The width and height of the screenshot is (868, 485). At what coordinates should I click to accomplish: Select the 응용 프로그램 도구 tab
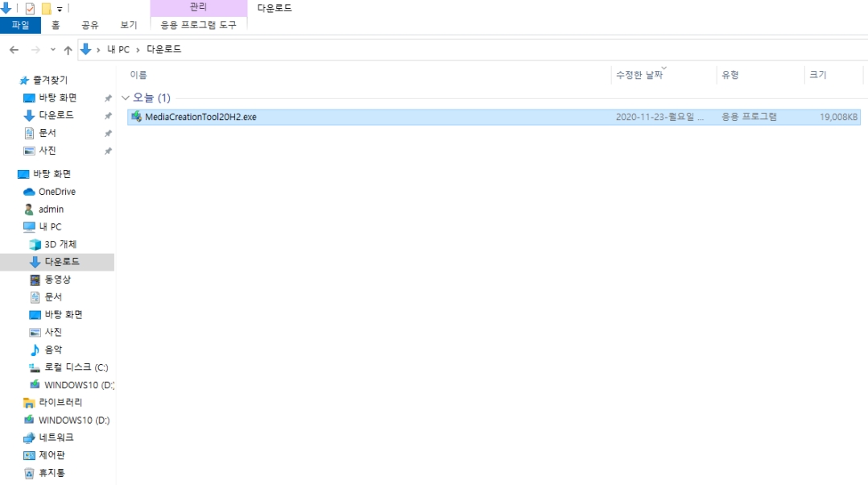(x=198, y=25)
